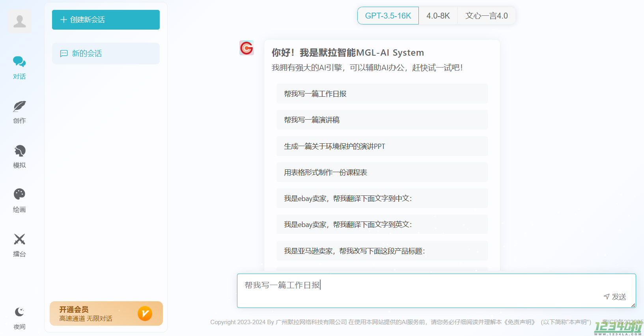Click the 开通会员 membership banner
This screenshot has width=644, height=336.
click(x=106, y=313)
